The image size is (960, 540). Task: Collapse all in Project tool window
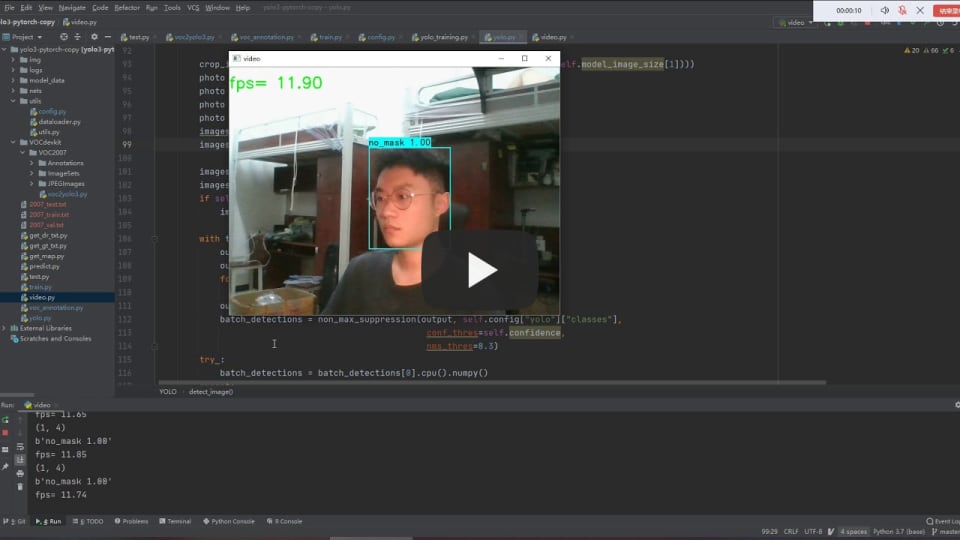pos(77,37)
